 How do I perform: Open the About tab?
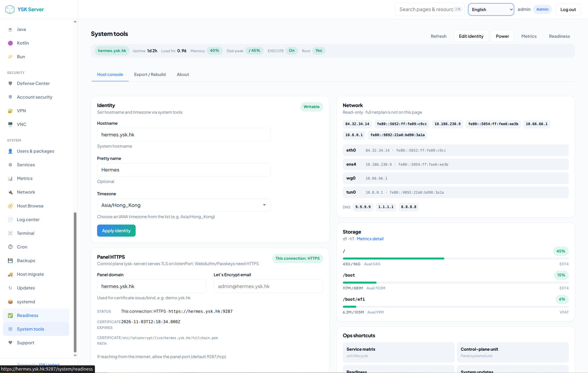pyautogui.click(x=183, y=74)
